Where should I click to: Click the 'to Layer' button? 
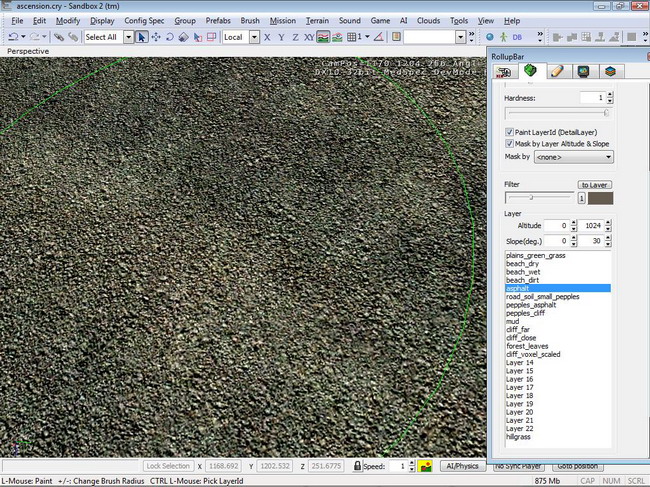click(594, 185)
